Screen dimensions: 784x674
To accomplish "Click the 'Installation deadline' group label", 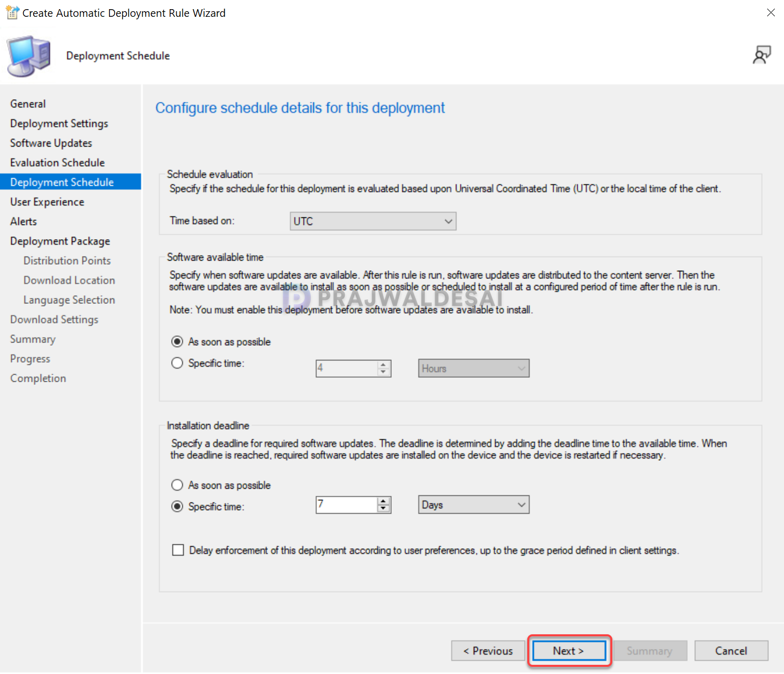I will (x=208, y=426).
